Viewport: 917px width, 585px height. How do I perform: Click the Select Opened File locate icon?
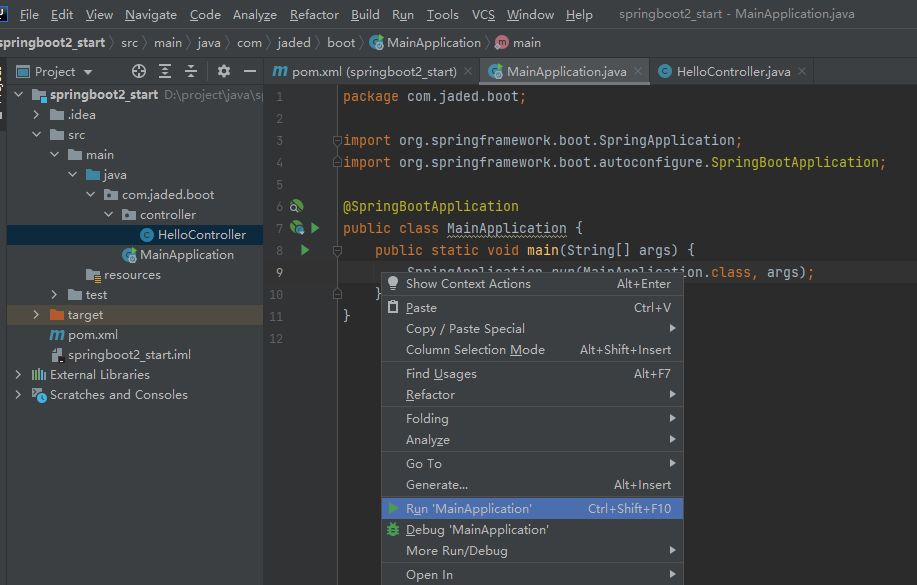click(139, 71)
